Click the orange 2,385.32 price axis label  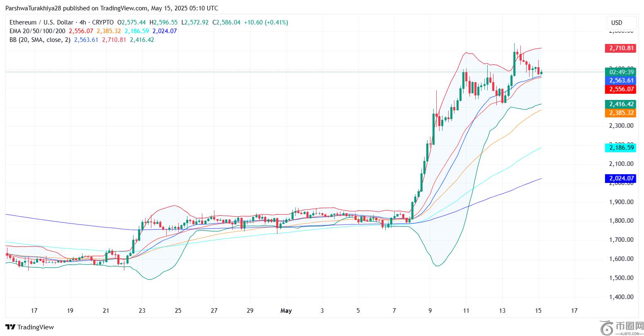[x=620, y=113]
